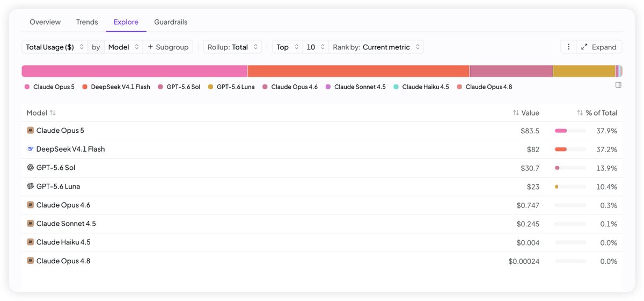Select the Claude Opus 4.6 row name
The image size is (644, 301).
63,205
